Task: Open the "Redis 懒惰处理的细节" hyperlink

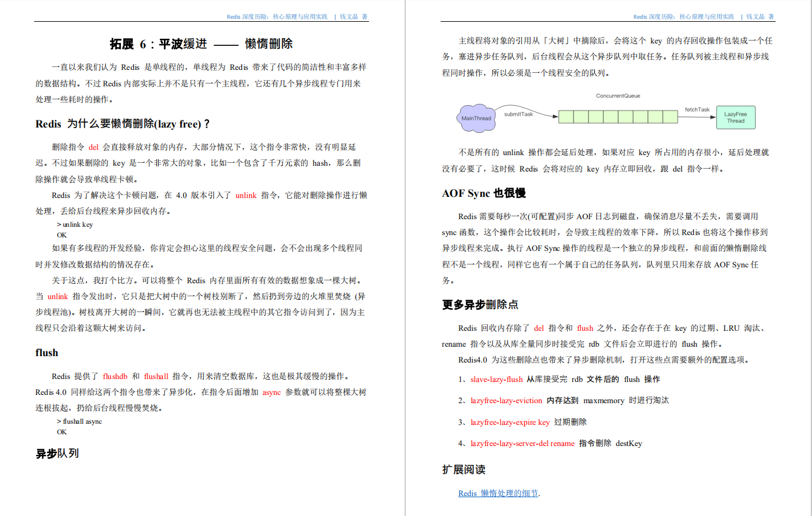Action: [x=498, y=493]
